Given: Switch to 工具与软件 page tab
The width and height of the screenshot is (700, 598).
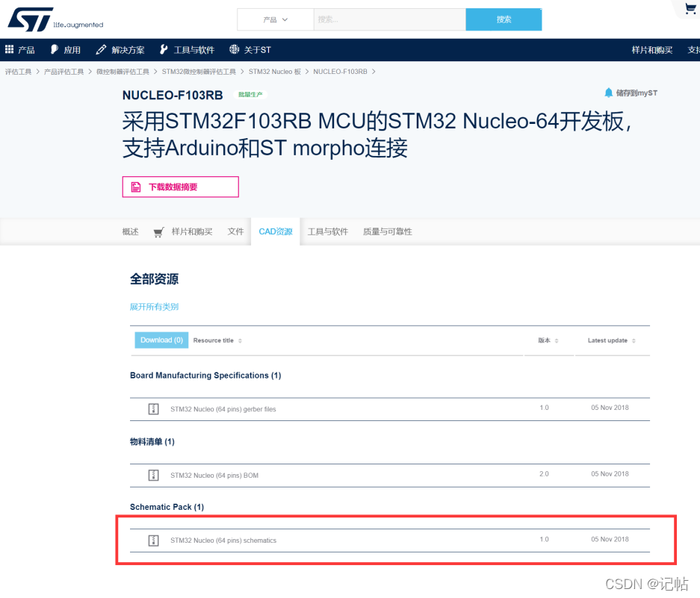Looking at the screenshot, I should [x=328, y=231].
